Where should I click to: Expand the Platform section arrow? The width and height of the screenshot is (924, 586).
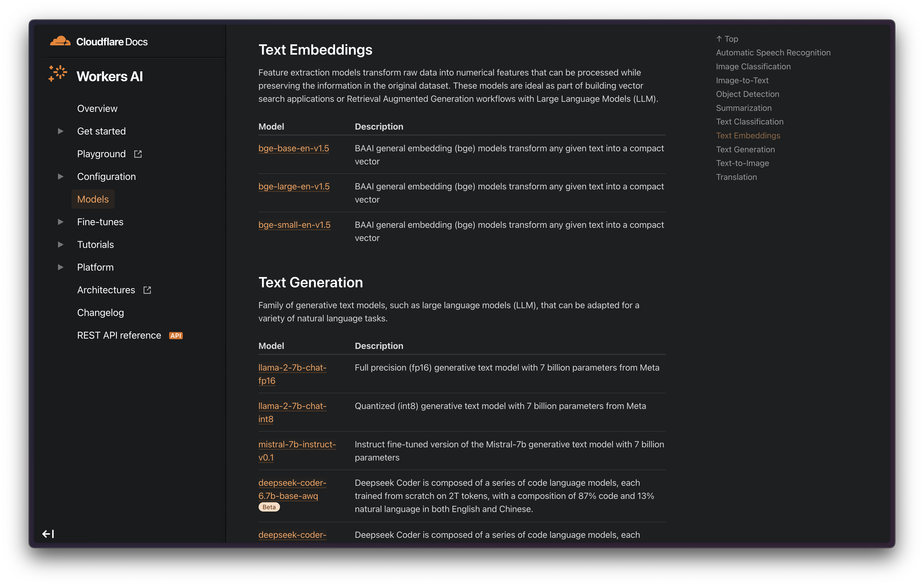61,267
